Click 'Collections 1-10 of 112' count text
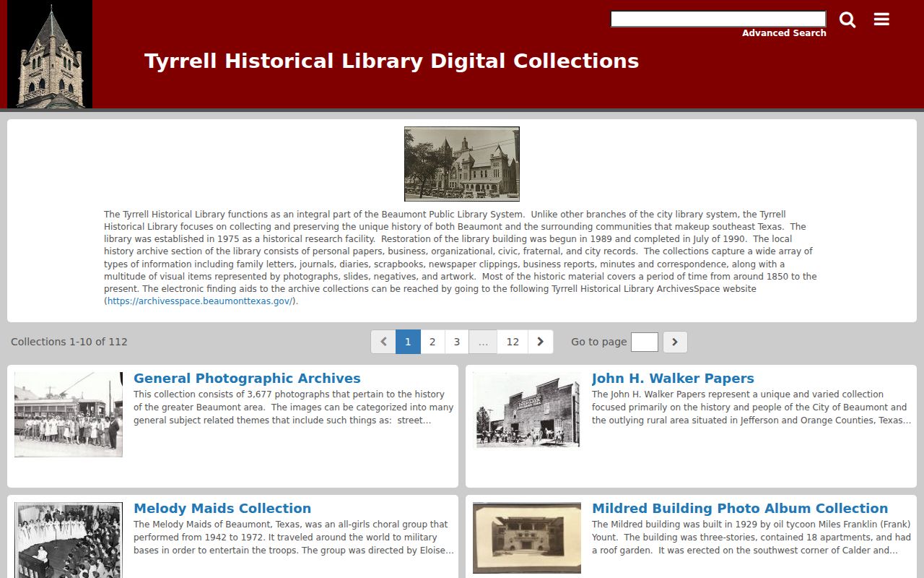The height and width of the screenshot is (578, 924). [x=69, y=342]
